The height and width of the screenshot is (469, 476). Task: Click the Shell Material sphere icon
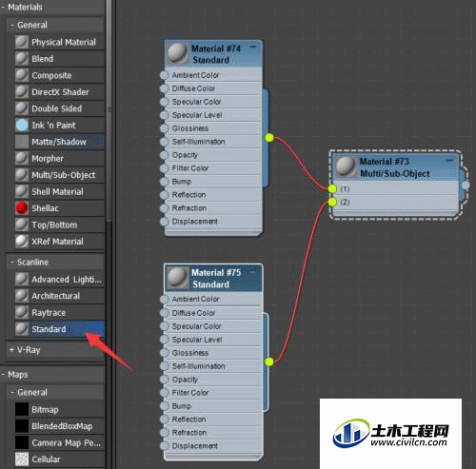pos(22,191)
